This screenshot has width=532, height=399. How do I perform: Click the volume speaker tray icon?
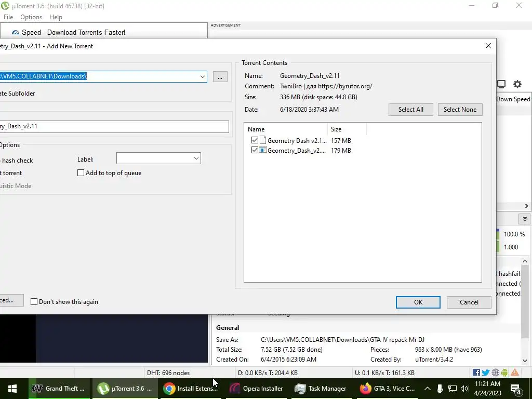pyautogui.click(x=464, y=389)
